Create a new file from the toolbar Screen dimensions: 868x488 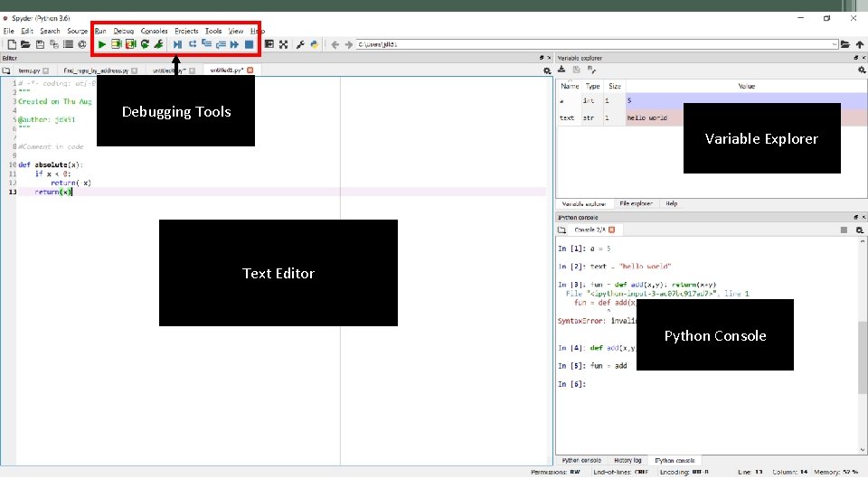12,44
